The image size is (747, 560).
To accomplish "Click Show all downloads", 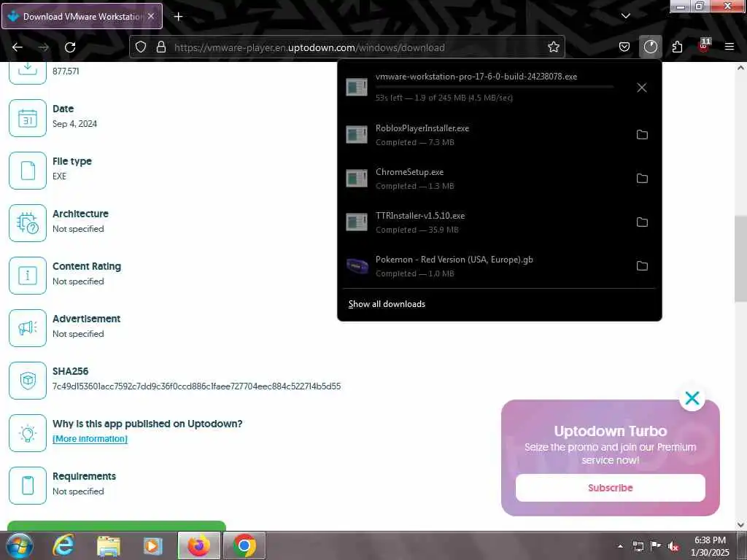I will pos(387,304).
